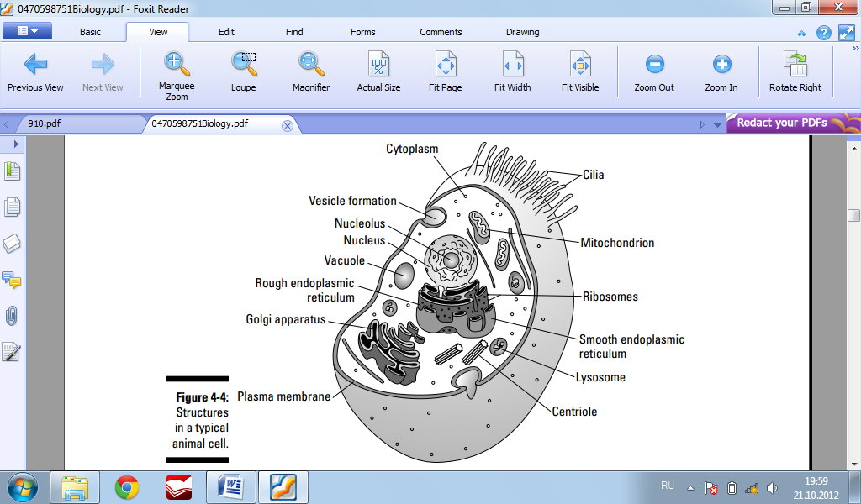
Task: Rotate the page right
Action: click(x=795, y=72)
